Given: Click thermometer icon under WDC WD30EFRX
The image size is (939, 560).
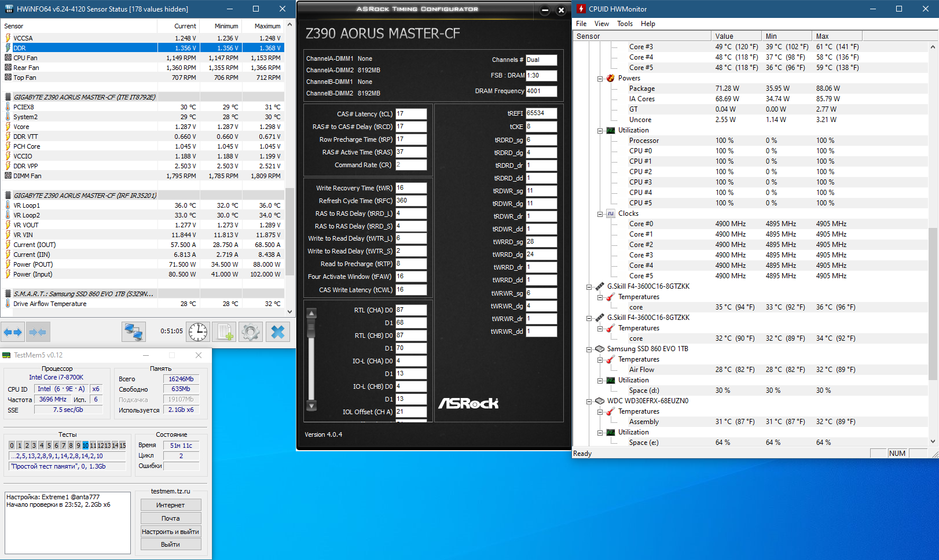Looking at the screenshot, I should (610, 411).
